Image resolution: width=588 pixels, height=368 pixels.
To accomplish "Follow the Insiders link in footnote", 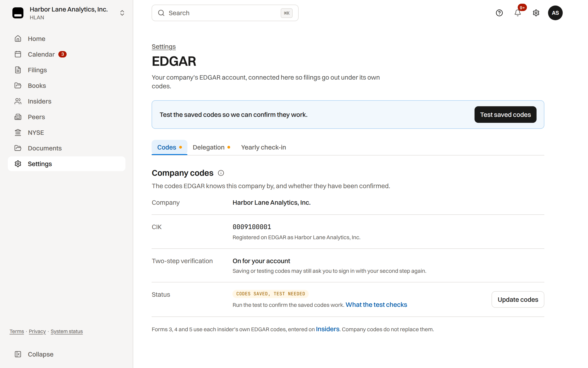I will point(327,329).
